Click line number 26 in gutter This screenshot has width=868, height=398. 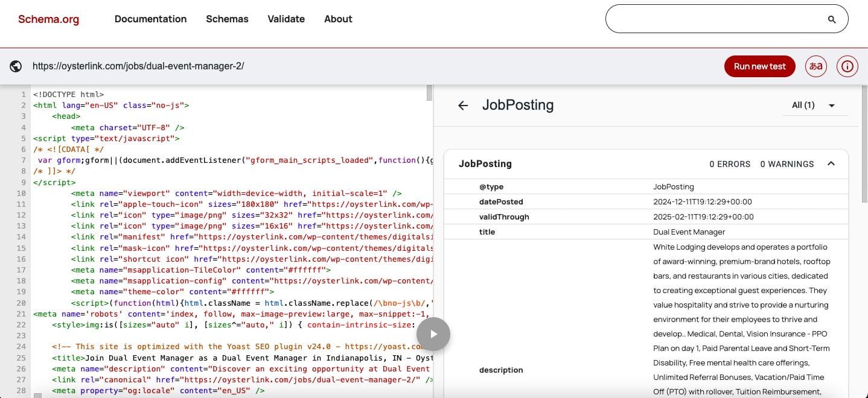tap(22, 368)
